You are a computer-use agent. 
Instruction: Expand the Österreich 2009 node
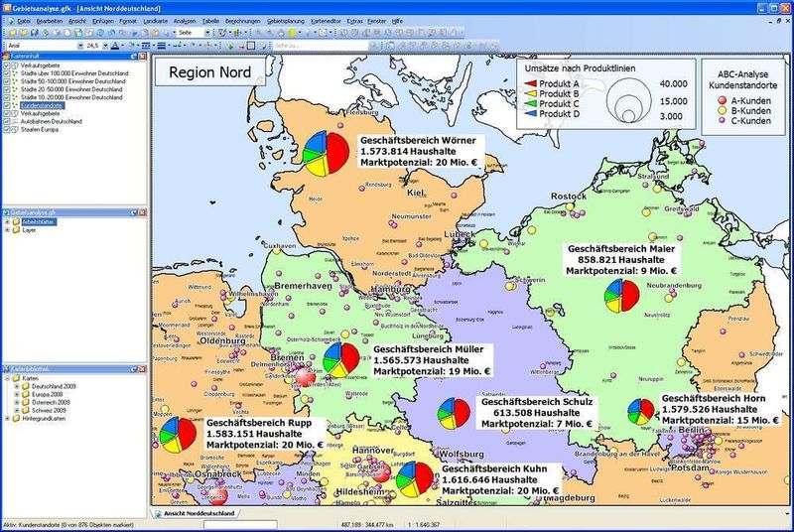point(17,402)
